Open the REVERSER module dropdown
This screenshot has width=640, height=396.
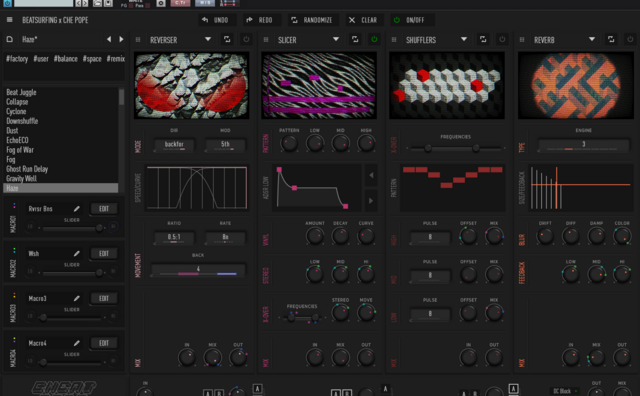pyautogui.click(x=208, y=39)
